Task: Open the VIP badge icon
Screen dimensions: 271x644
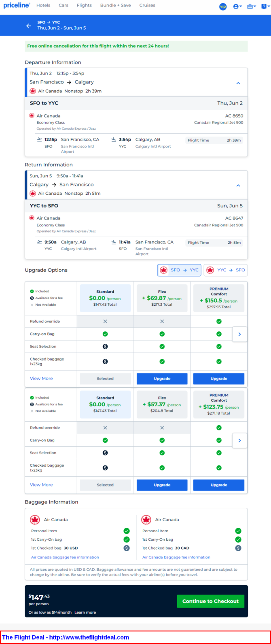Action: [x=223, y=6]
